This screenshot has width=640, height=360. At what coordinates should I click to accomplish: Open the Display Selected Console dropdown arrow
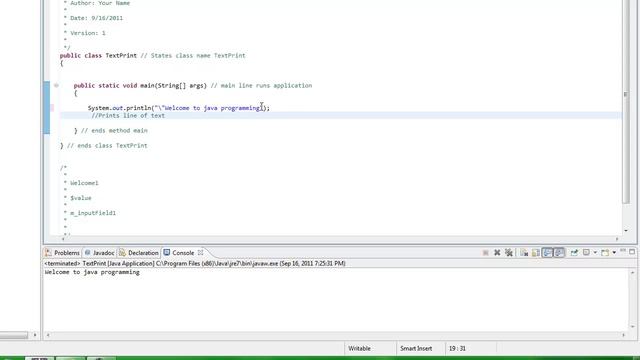(595, 253)
